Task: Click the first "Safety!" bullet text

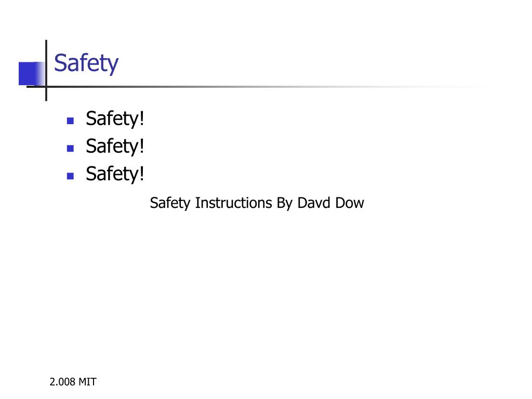Action: pos(115,119)
